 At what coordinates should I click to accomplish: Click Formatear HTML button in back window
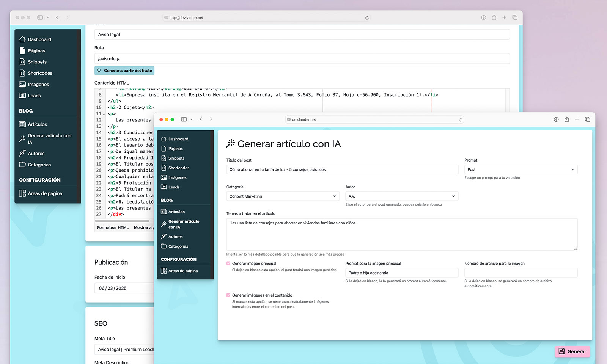pyautogui.click(x=113, y=227)
